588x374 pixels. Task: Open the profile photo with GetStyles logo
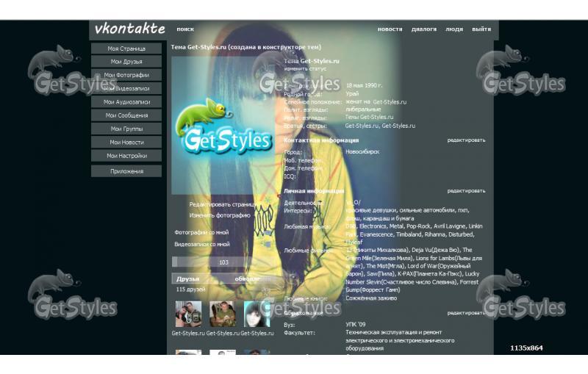click(x=224, y=125)
